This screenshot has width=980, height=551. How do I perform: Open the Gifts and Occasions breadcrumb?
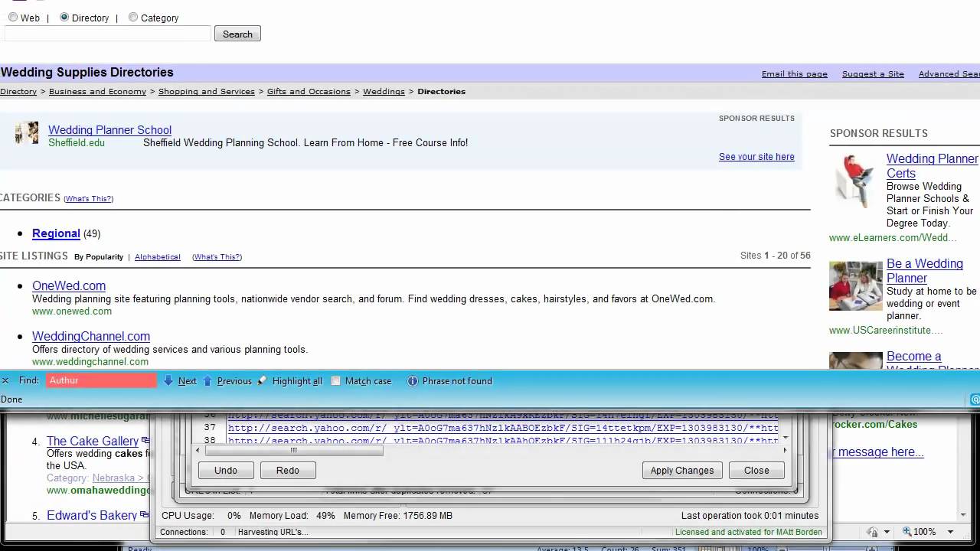coord(309,91)
